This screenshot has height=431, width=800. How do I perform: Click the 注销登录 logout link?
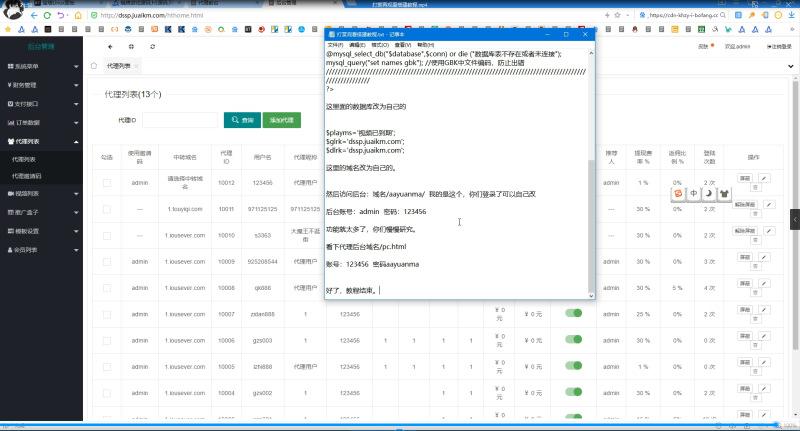click(x=779, y=46)
